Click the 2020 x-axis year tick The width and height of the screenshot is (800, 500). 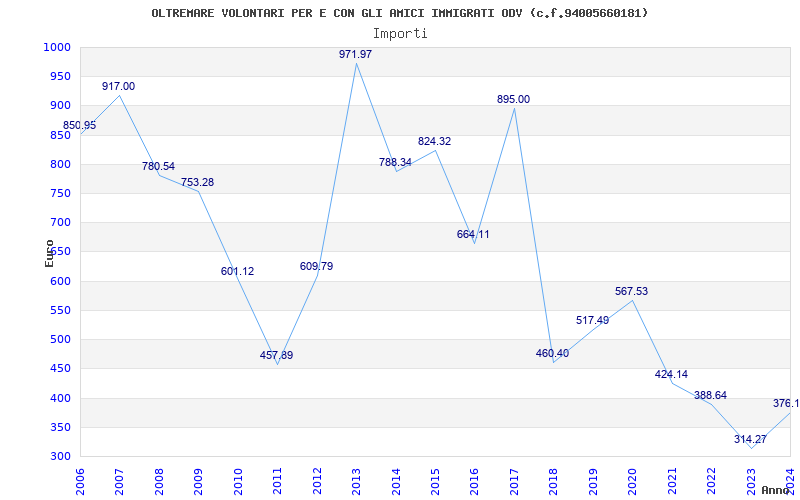click(x=633, y=481)
